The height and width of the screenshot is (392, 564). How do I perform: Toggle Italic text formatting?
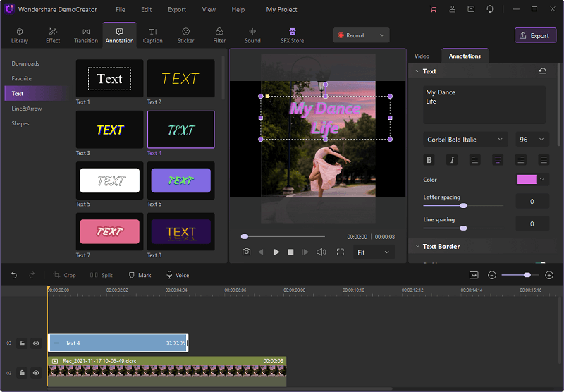pos(452,160)
